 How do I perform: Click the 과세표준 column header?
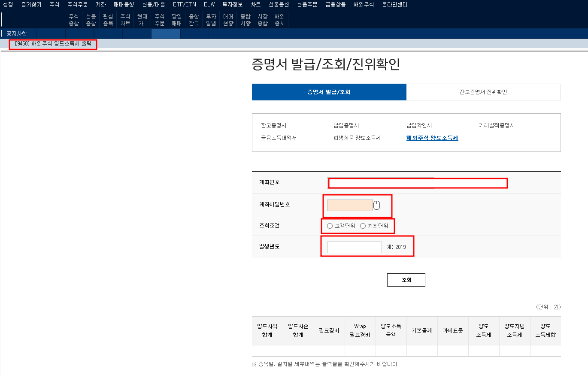tap(453, 331)
